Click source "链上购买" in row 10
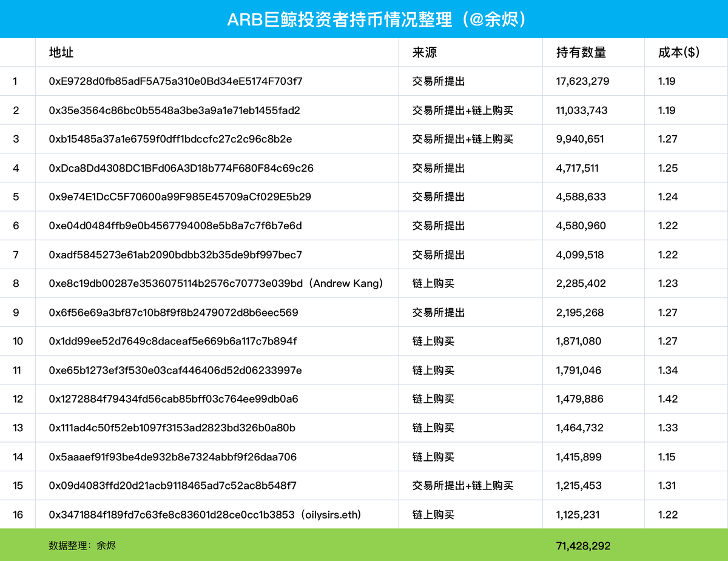The height and width of the screenshot is (561, 728). tap(433, 341)
